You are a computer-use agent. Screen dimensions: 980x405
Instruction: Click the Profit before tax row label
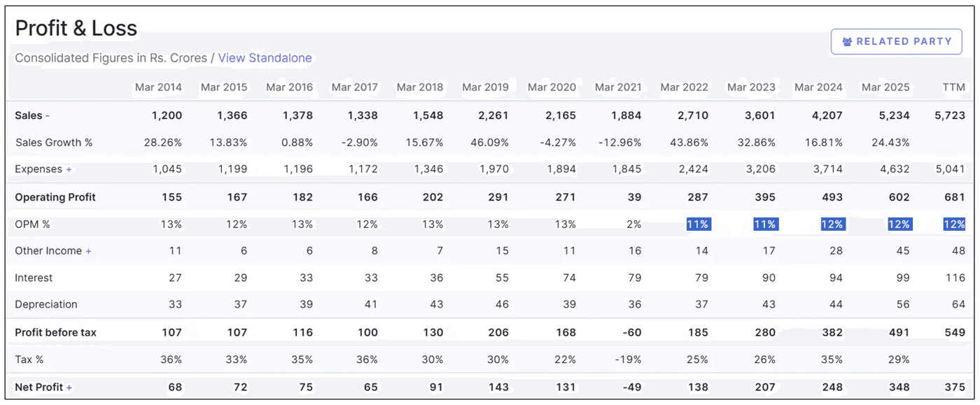(x=54, y=332)
